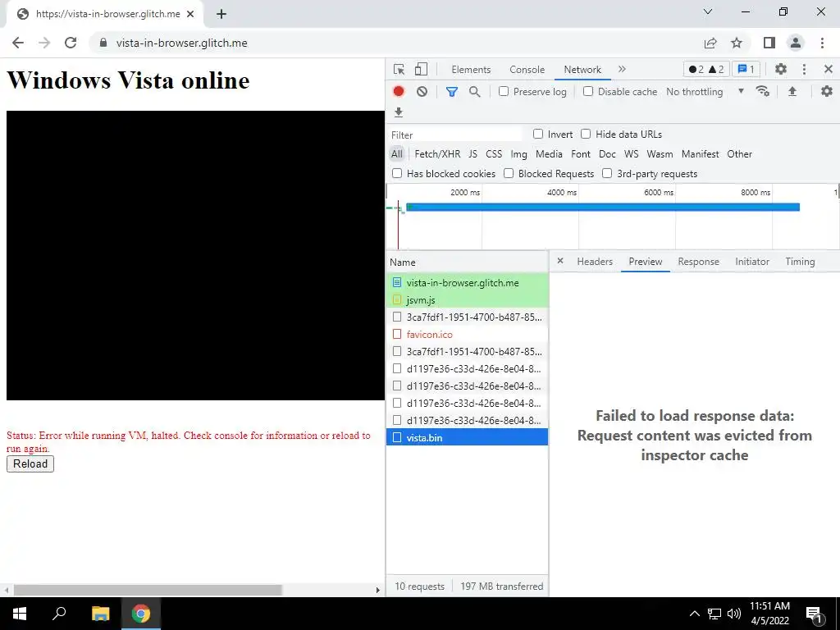Check Has blocked cookies checkbox
Image resolution: width=840 pixels, height=630 pixels.
[x=397, y=173]
